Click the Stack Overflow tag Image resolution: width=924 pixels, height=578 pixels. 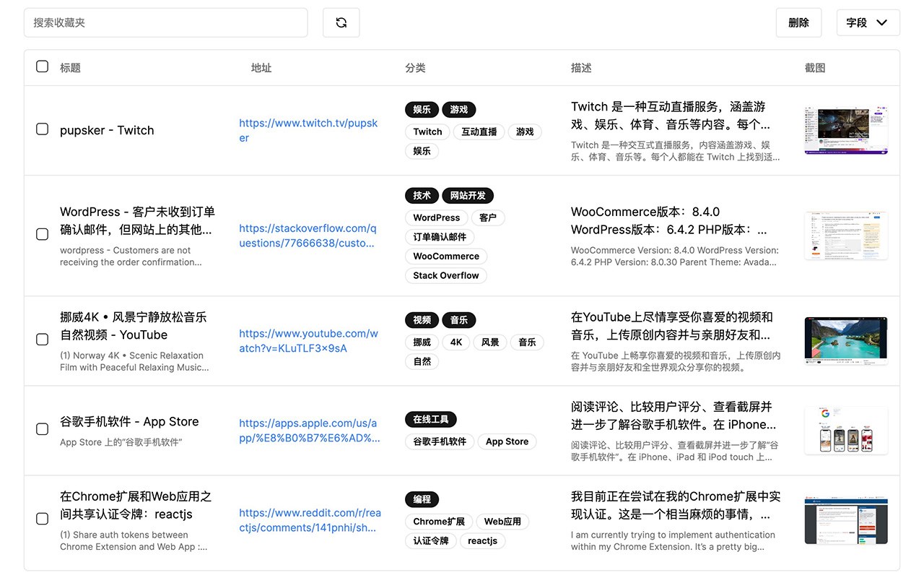pos(446,275)
